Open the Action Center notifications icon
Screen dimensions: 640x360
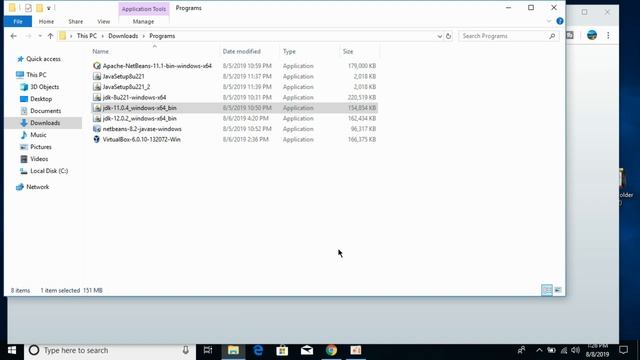(x=623, y=350)
